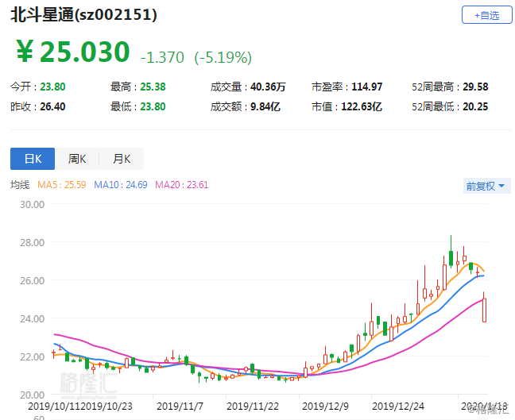The height and width of the screenshot is (420, 515).
Task: Click the price change -1.370
Action: pos(162,57)
